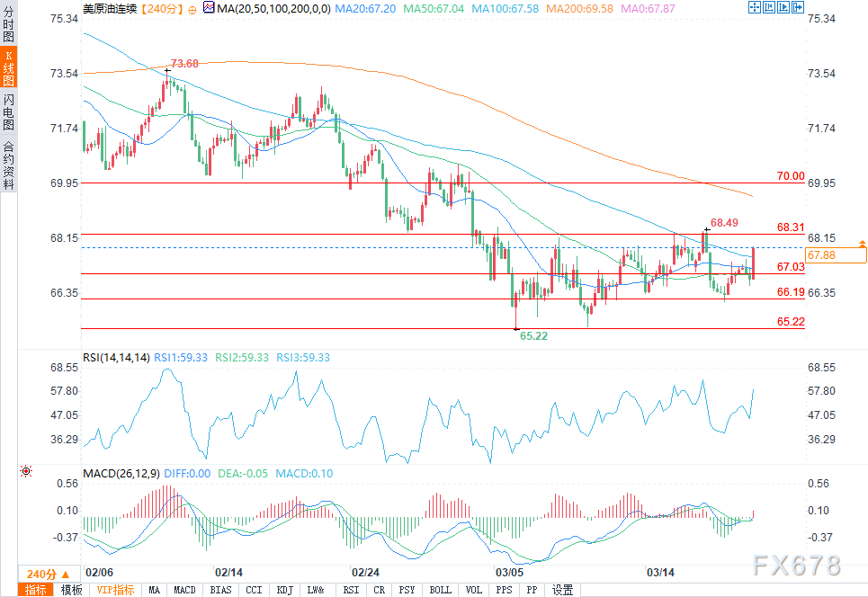
Task: Click the small icon before the MA(20,50,100,200) label
Action: [x=210, y=8]
